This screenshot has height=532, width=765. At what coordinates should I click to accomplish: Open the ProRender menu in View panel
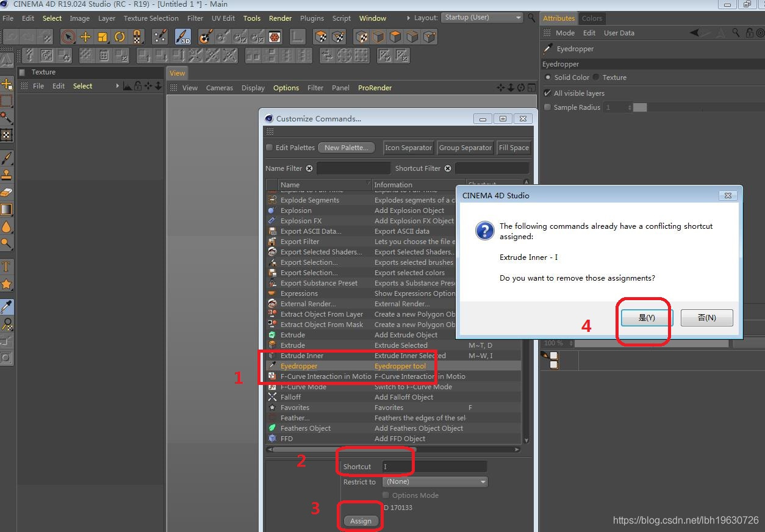click(x=375, y=88)
